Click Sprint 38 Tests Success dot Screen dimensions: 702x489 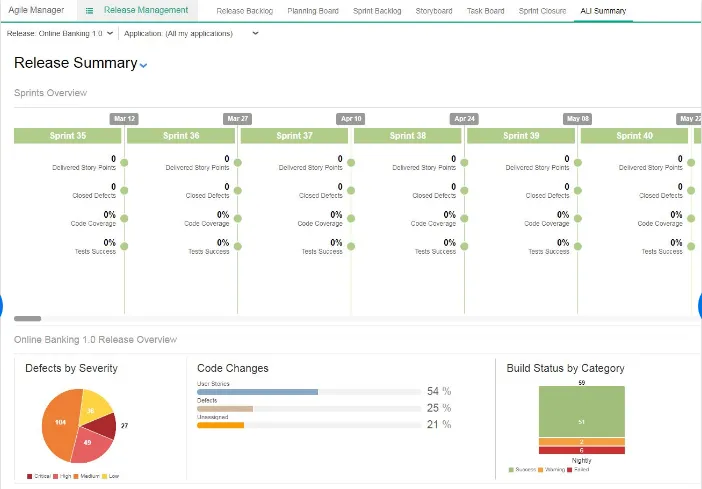pyautogui.click(x=464, y=246)
